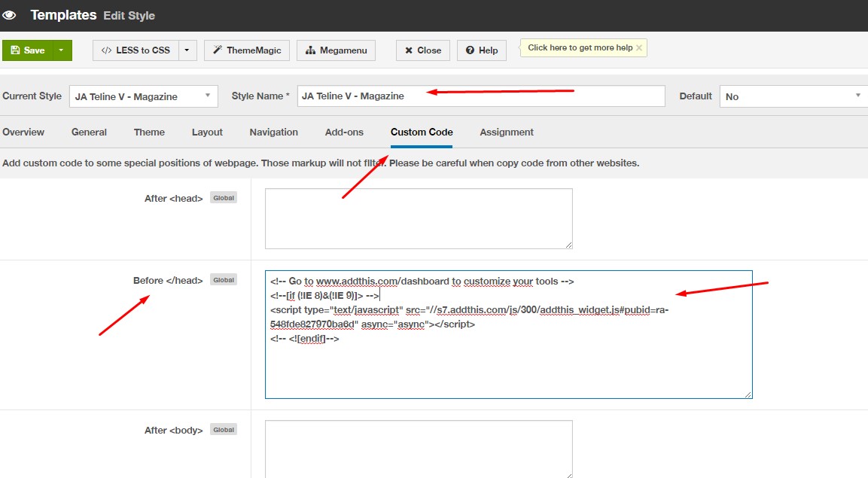Expand the Default dropdown showing No

(793, 96)
